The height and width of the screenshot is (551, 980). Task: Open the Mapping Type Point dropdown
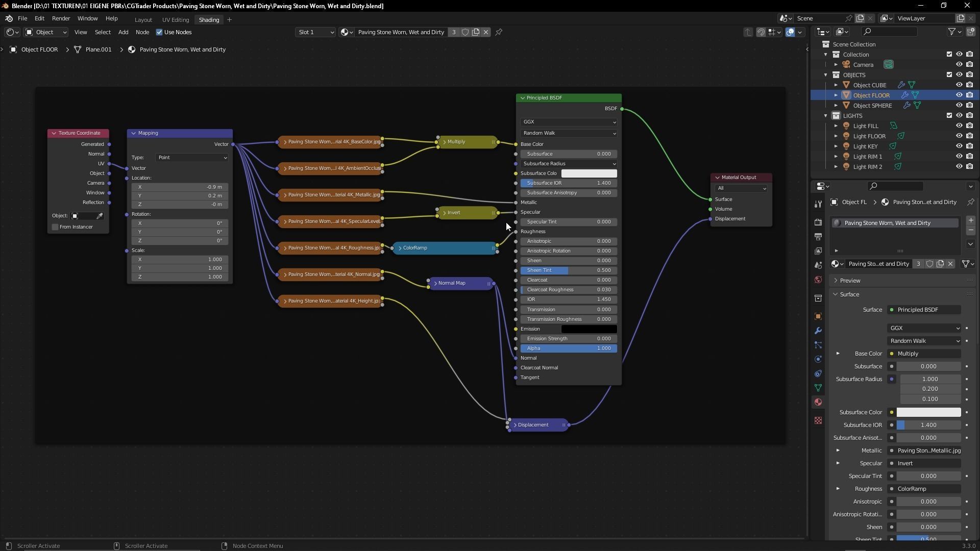pyautogui.click(x=192, y=158)
